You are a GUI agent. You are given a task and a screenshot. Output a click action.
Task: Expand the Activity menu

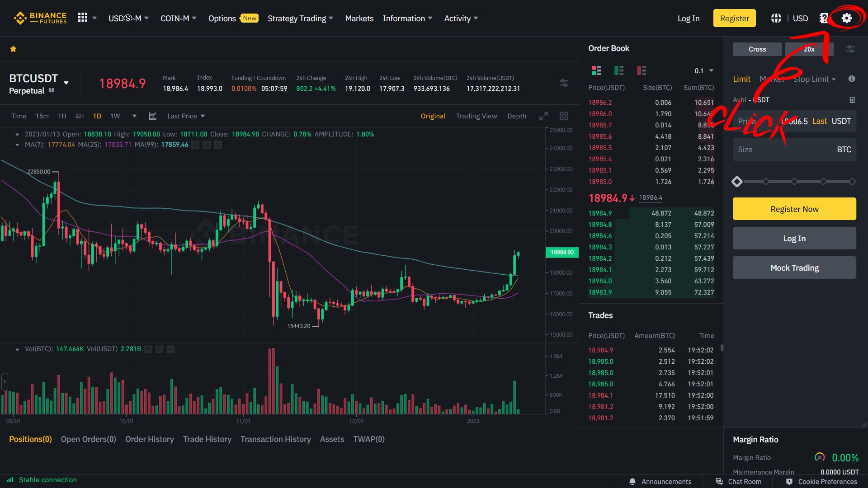point(461,19)
